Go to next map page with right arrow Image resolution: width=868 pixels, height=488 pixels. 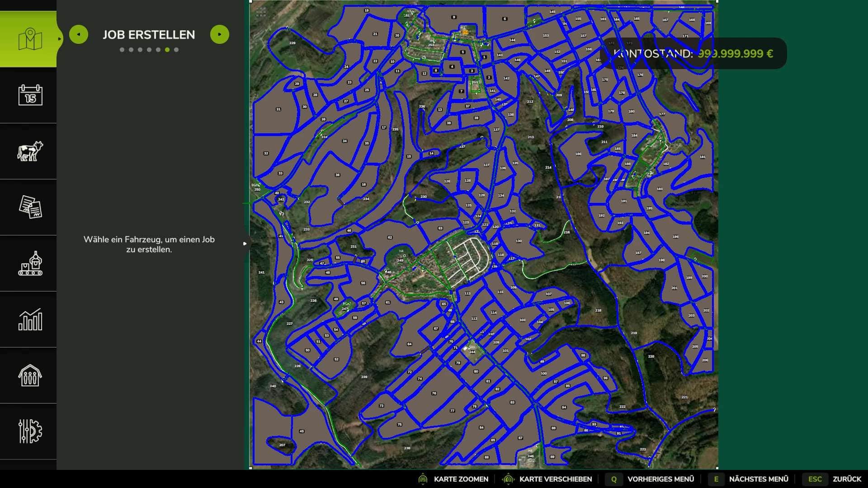pyautogui.click(x=220, y=34)
